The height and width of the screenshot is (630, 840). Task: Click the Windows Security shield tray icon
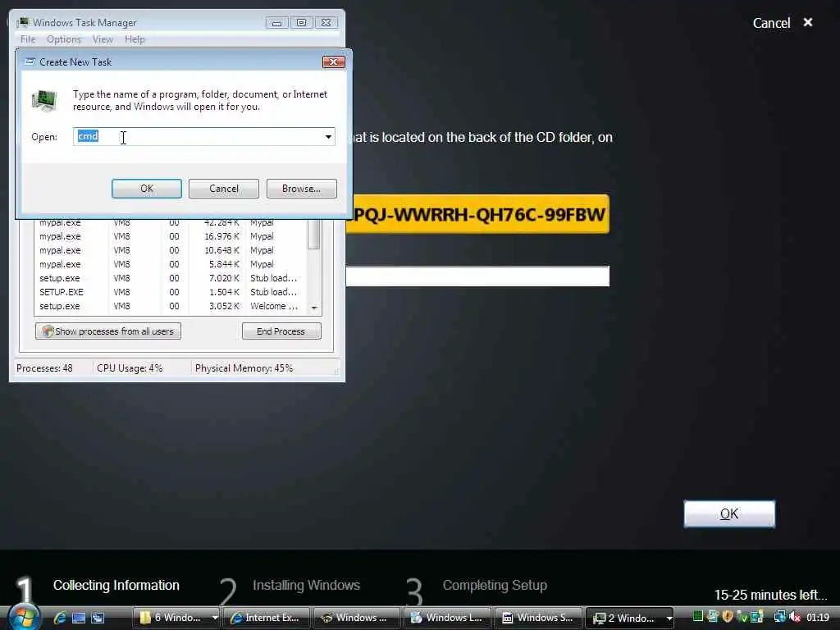coord(727,617)
